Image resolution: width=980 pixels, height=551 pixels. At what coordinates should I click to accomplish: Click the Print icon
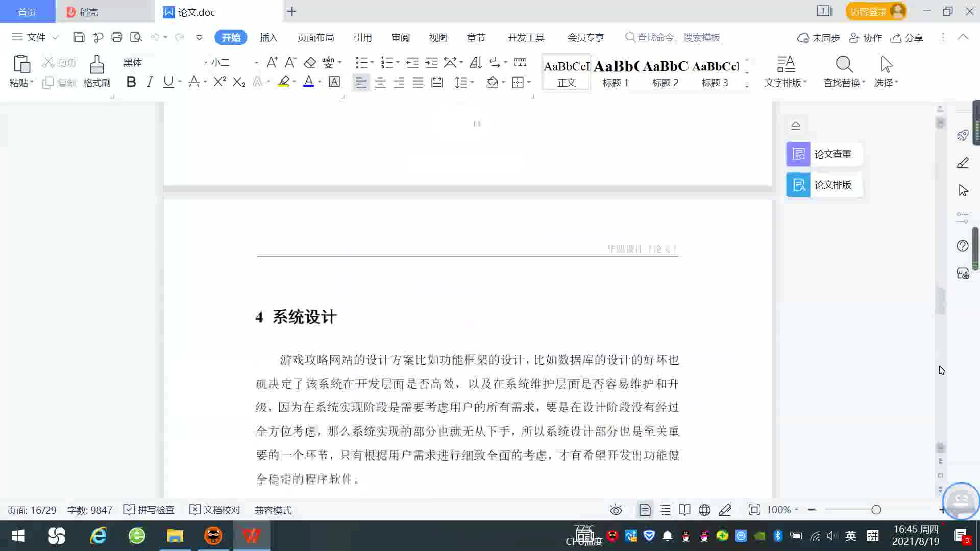point(117,37)
